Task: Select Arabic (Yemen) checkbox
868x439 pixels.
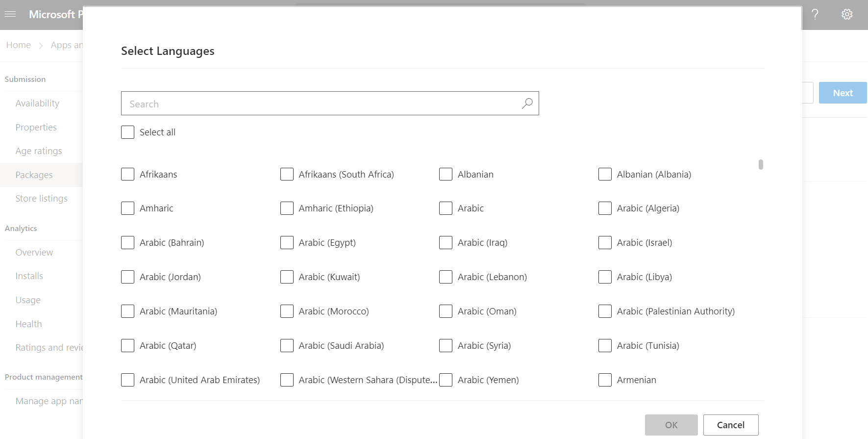Action: point(446,380)
